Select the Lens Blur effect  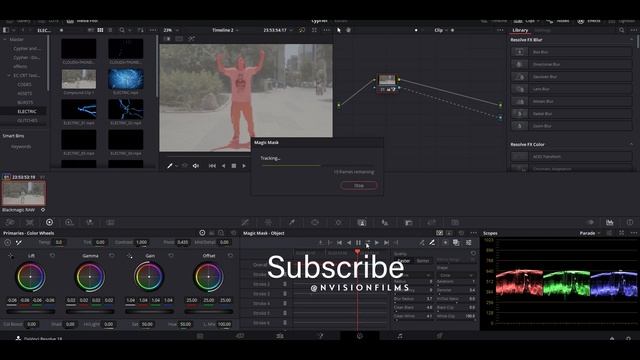(x=571, y=89)
